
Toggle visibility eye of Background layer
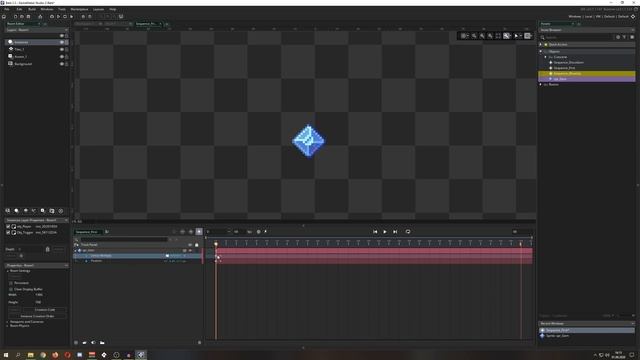62,64
